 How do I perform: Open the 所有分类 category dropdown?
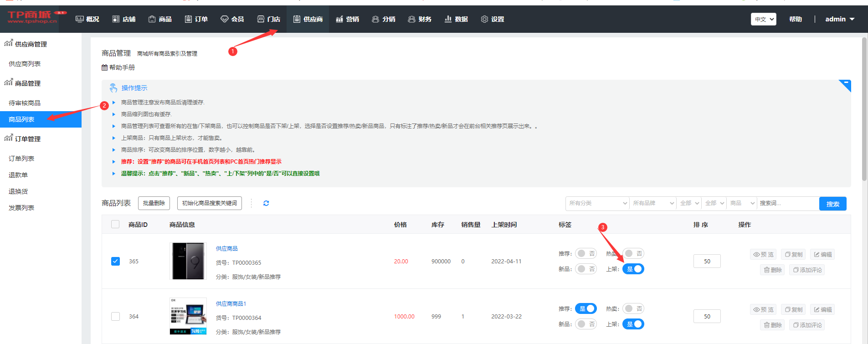point(597,203)
